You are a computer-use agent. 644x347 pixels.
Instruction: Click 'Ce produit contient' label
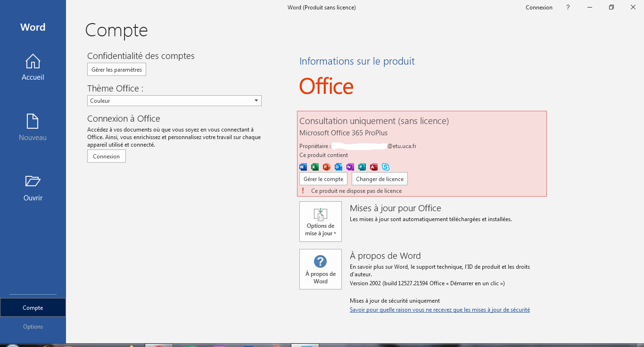click(324, 155)
